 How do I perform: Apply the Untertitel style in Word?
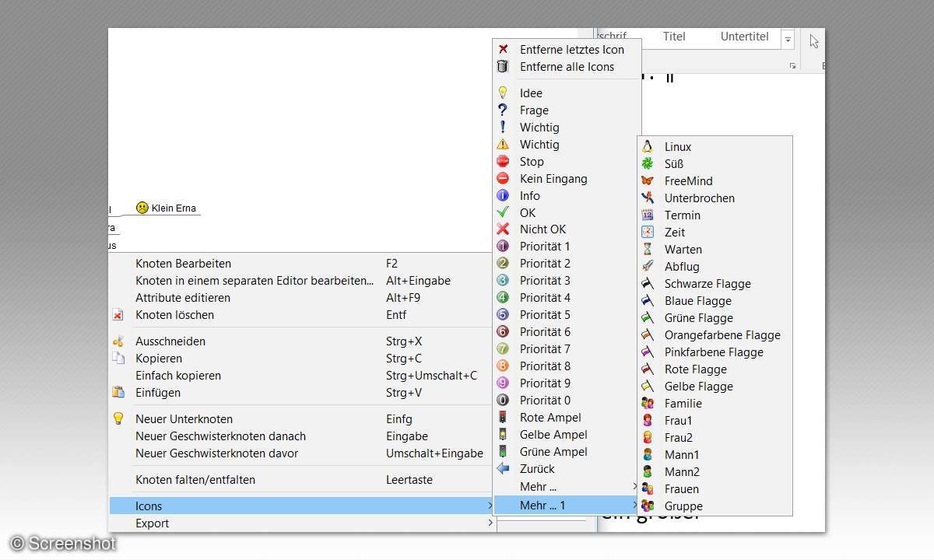744,37
